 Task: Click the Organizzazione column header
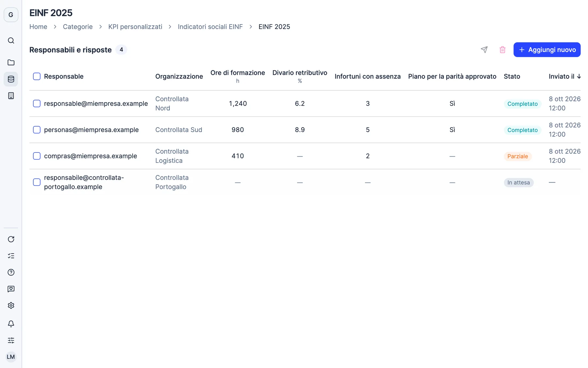coord(179,77)
